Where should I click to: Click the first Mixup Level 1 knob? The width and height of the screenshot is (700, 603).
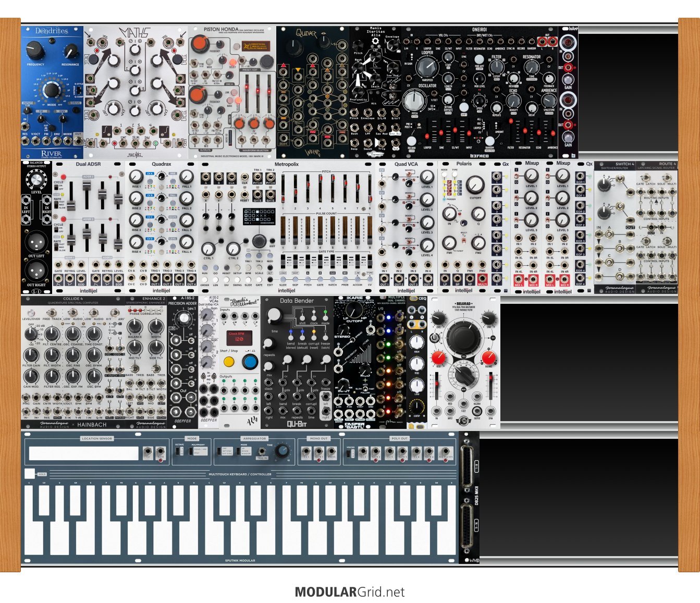click(x=531, y=176)
